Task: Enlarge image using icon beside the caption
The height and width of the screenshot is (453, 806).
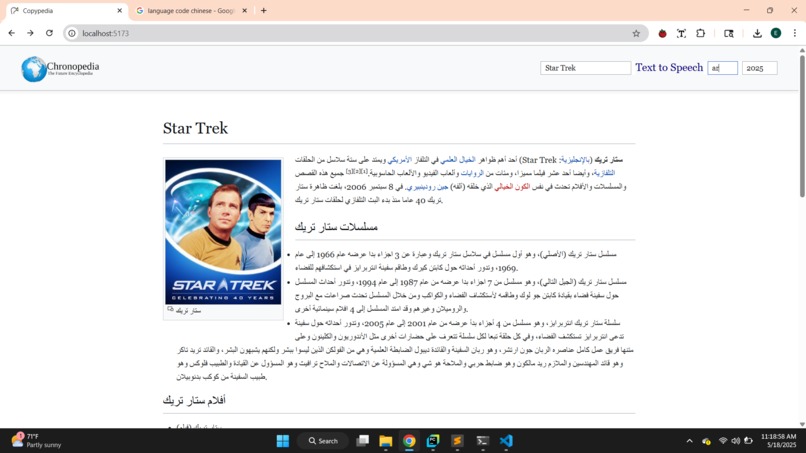Action: tap(170, 309)
